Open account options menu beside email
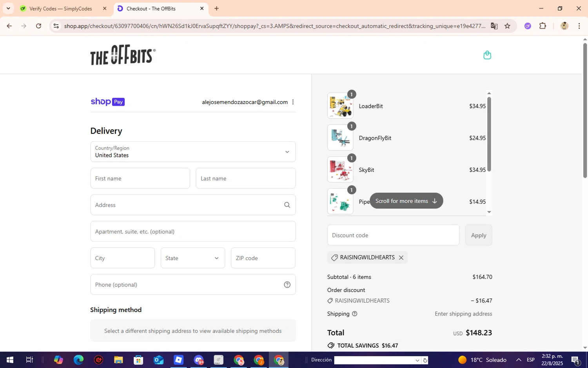Viewport: 588px width, 368px height. 293,102
